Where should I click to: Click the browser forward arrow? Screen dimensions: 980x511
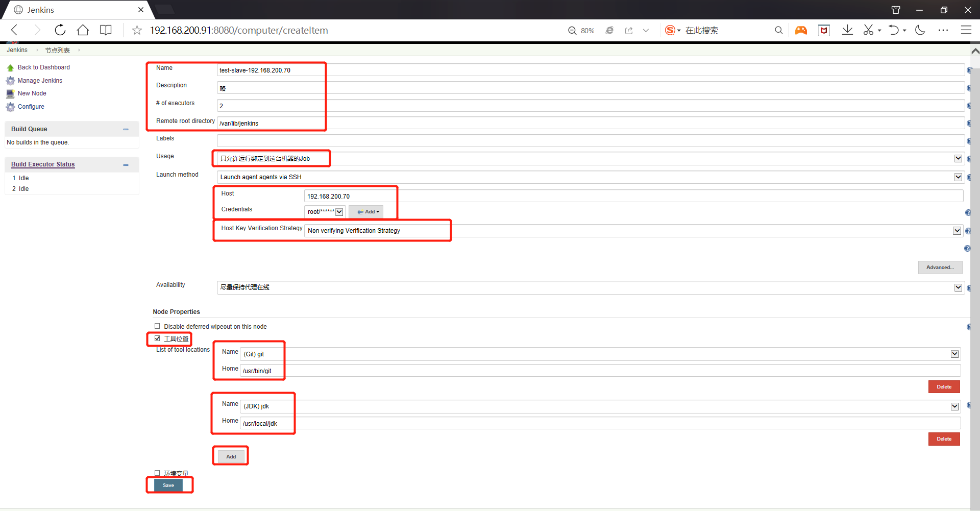(x=37, y=30)
